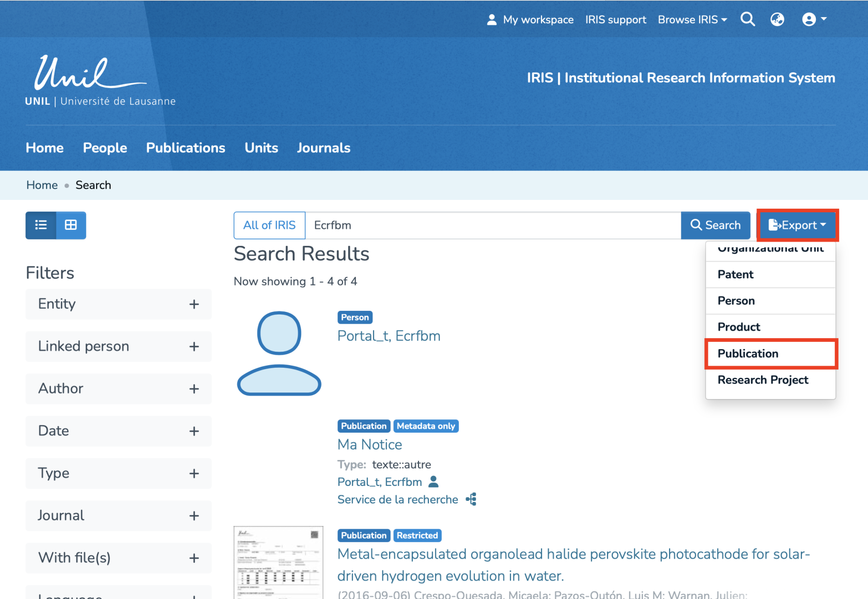This screenshot has height=599, width=868.
Task: Open the Browse IRIS dropdown
Action: pos(692,20)
